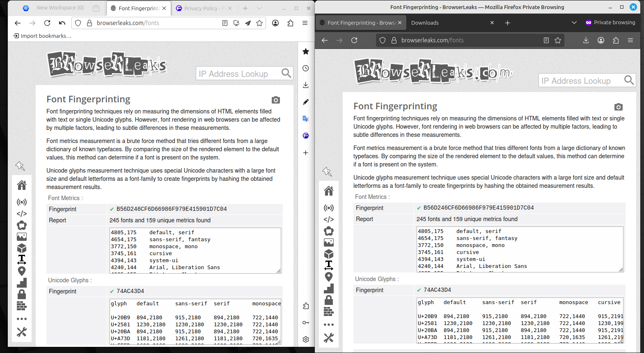
Task: Reload page in right Firefox window
Action: (354, 40)
